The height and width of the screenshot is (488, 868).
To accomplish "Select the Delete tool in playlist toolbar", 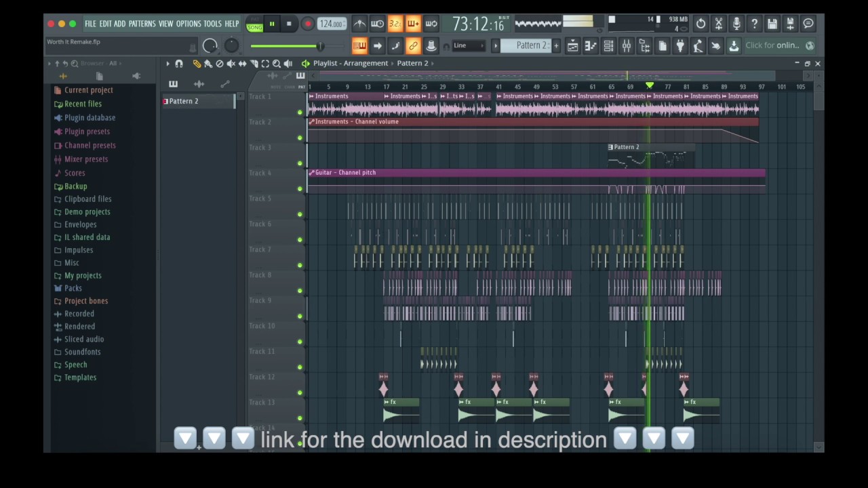I will tap(219, 64).
